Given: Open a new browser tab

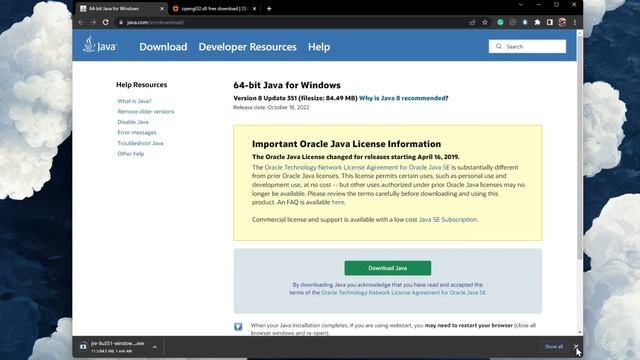Looking at the screenshot, I should [x=269, y=9].
